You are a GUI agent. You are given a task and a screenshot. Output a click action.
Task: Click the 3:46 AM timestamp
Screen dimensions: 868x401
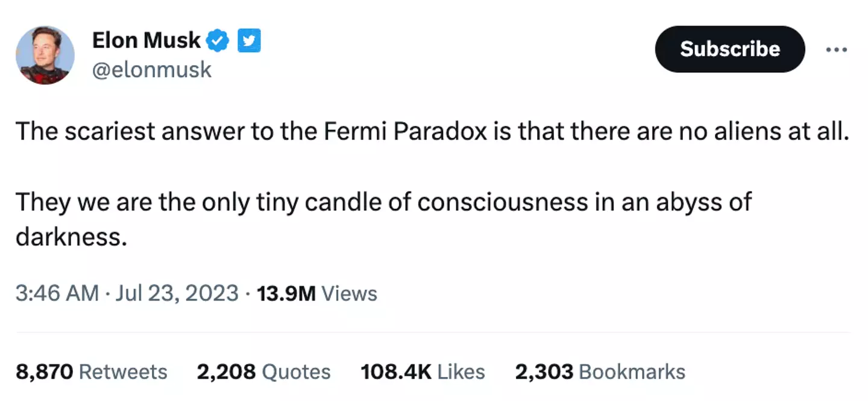[x=57, y=293]
